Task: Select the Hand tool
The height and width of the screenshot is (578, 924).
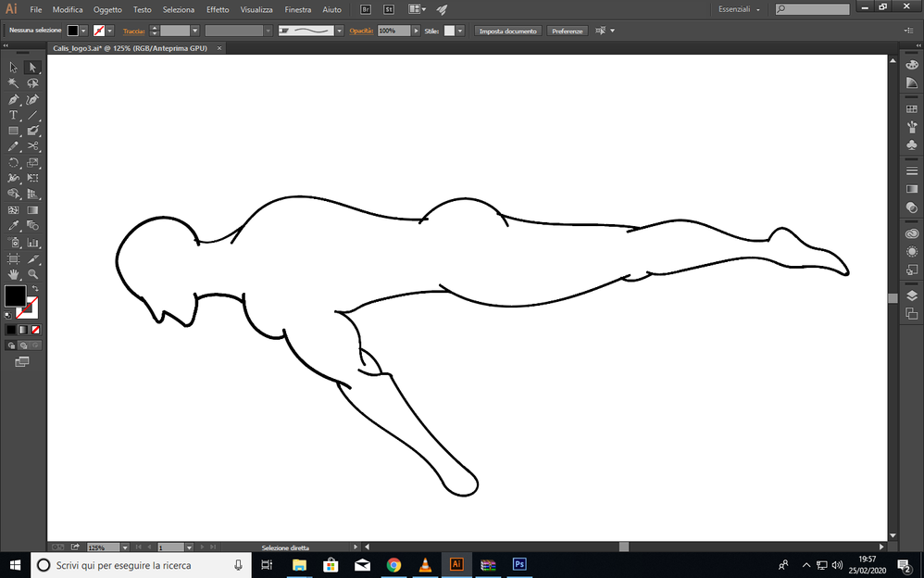Action: point(13,274)
